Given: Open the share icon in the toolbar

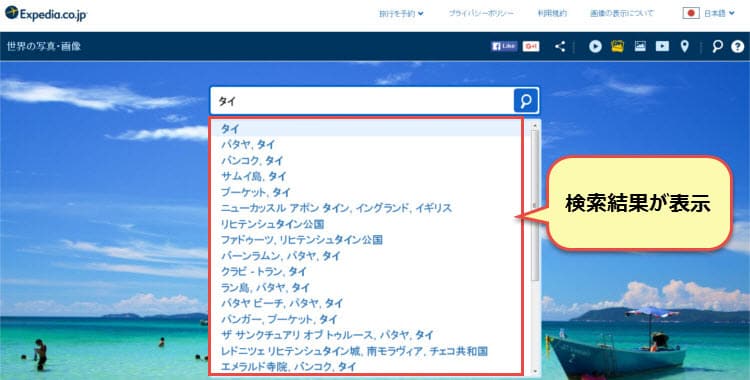Looking at the screenshot, I should point(560,46).
